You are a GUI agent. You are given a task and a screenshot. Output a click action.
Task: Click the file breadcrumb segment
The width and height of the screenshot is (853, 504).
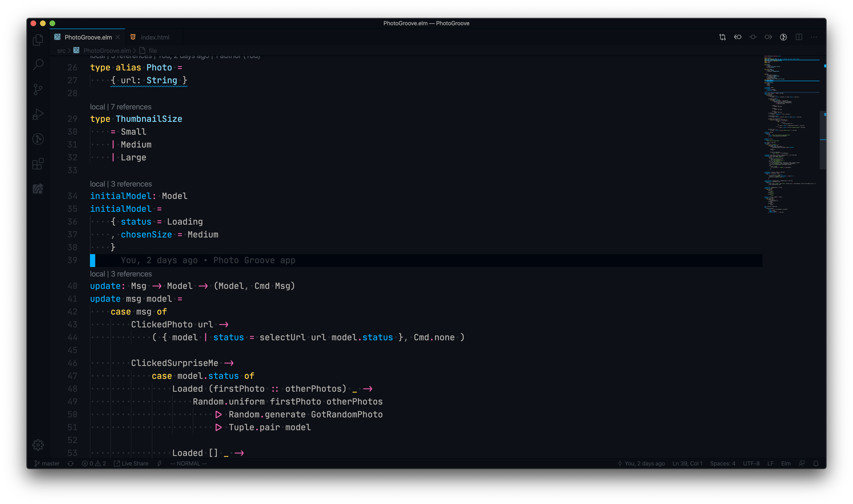tap(153, 51)
